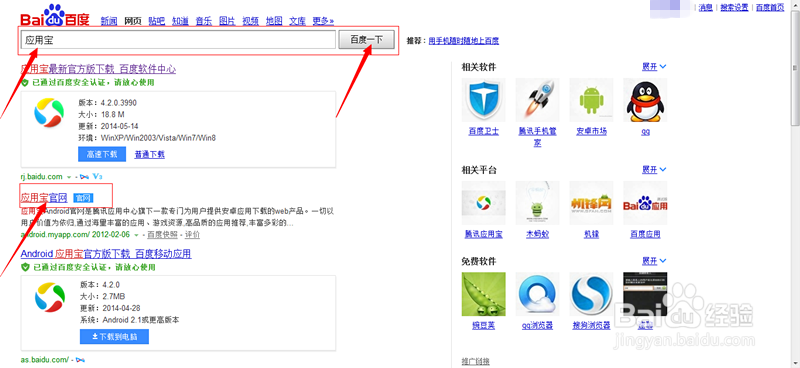Expand the 免费软件 section with 展开

point(654,261)
